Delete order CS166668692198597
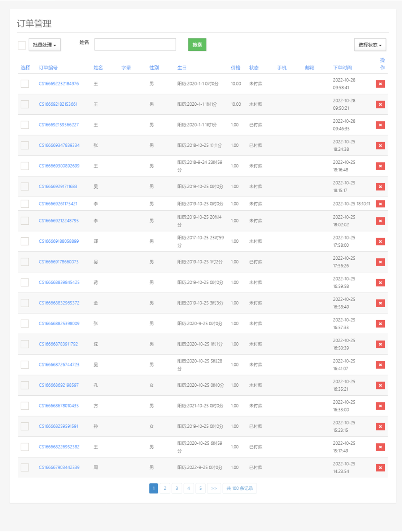This screenshot has width=402, height=532. [x=380, y=385]
